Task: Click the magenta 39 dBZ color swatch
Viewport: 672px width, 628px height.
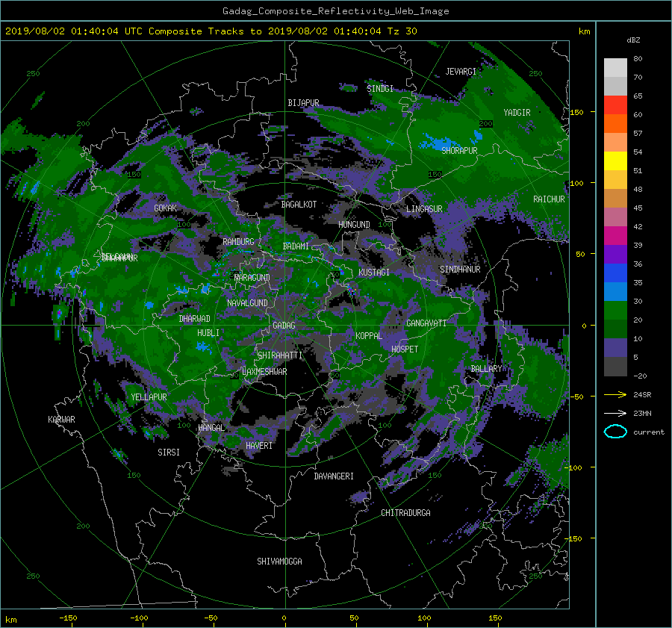Action: point(615,236)
